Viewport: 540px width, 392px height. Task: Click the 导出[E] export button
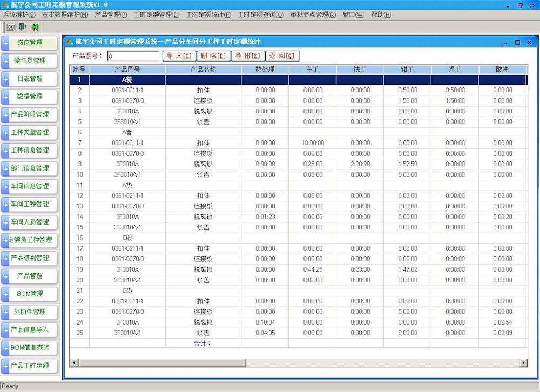[248, 56]
